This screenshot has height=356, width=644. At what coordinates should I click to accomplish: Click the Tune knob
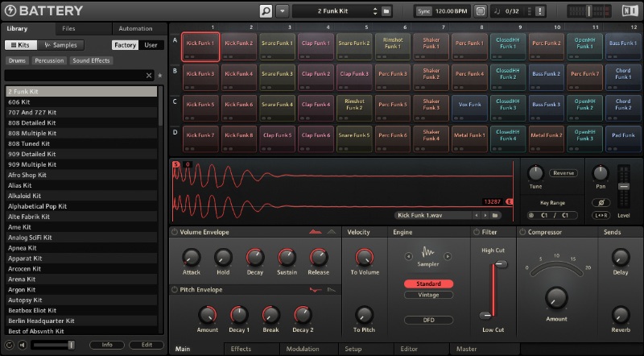click(535, 173)
